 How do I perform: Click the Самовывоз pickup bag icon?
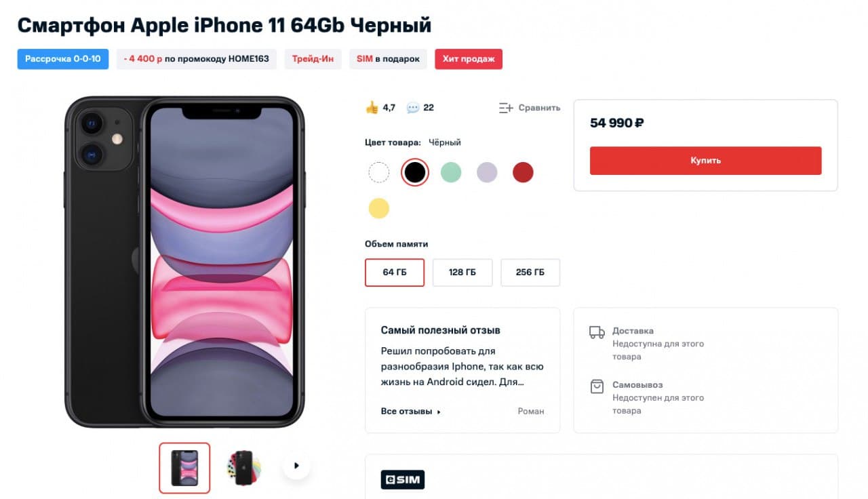pos(597,386)
